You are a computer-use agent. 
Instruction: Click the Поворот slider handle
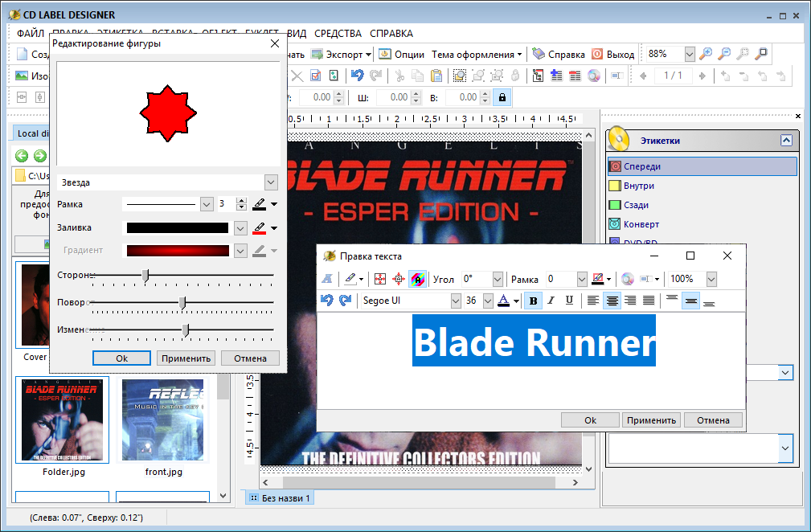pyautogui.click(x=182, y=303)
